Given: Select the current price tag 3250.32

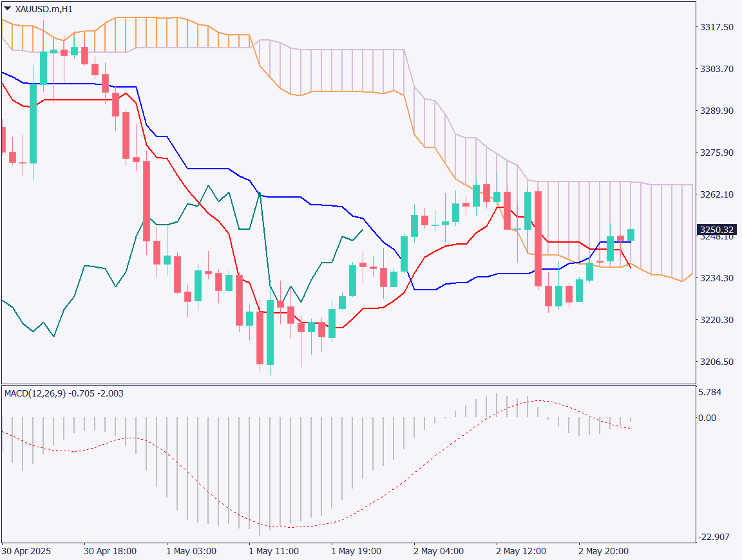Looking at the screenshot, I should 716,230.
